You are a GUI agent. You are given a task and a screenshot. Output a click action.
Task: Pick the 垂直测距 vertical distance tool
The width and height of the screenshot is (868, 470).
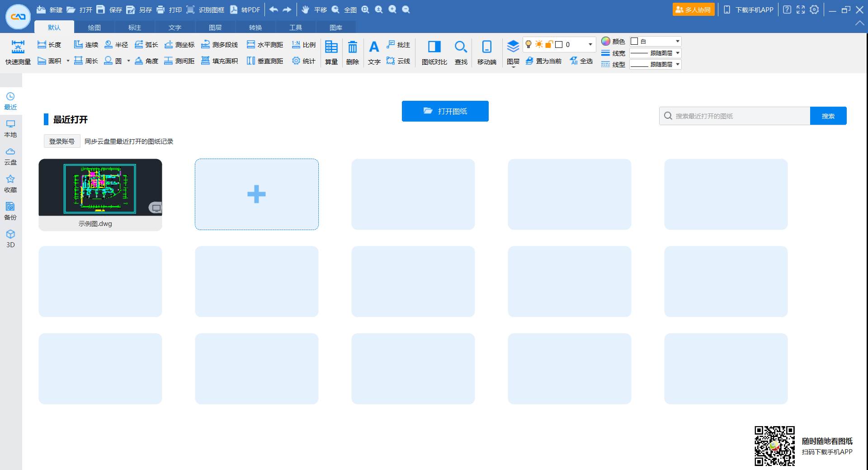(265, 61)
